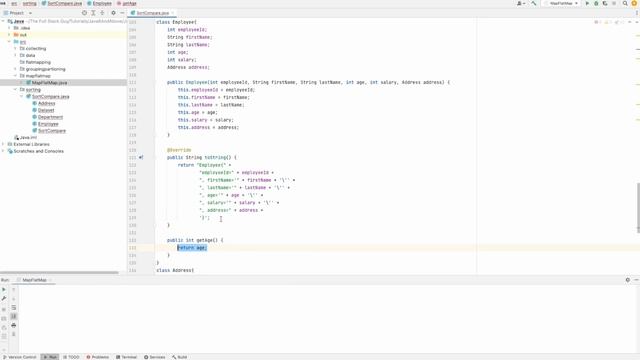Open the Build tool window
The height and width of the screenshot is (360, 640).
tap(179, 357)
